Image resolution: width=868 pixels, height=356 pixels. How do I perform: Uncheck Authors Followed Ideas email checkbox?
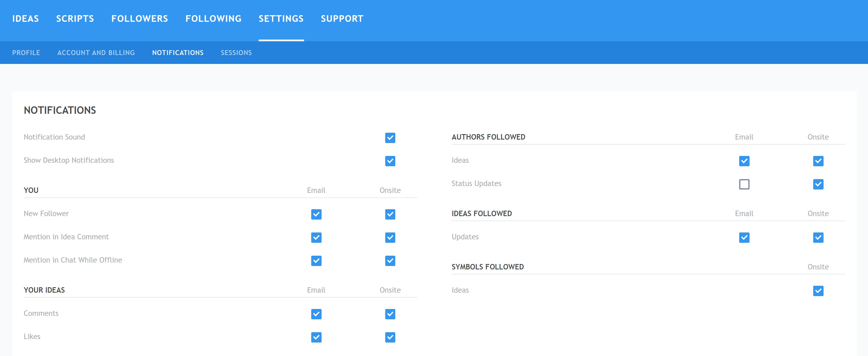744,161
